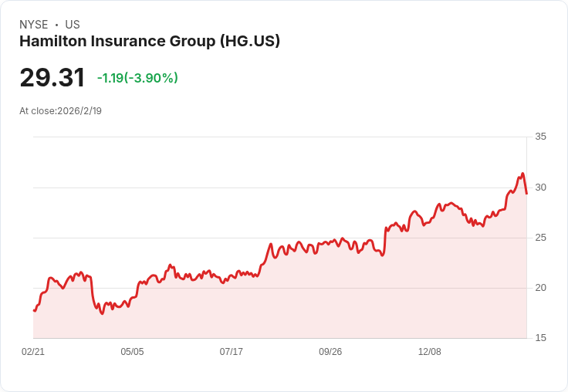This screenshot has height=392, width=568.
Task: Click the rightmost end of the red price line
Action: [x=526, y=194]
